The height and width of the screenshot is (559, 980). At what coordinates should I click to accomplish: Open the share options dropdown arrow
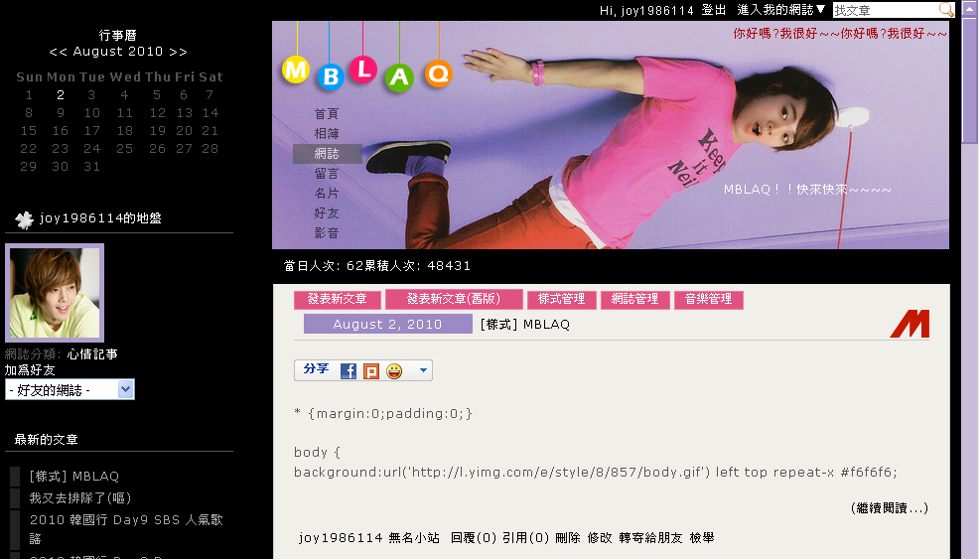(x=423, y=370)
